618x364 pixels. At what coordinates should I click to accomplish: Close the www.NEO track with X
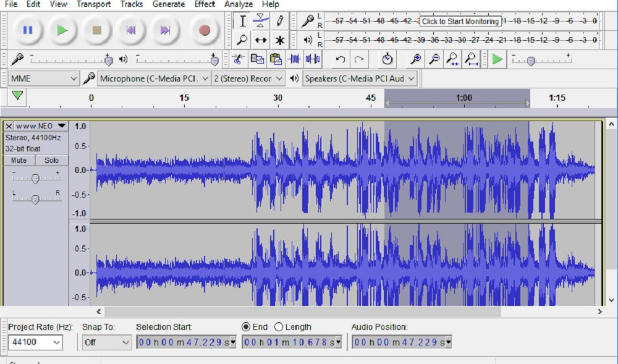[x=9, y=126]
